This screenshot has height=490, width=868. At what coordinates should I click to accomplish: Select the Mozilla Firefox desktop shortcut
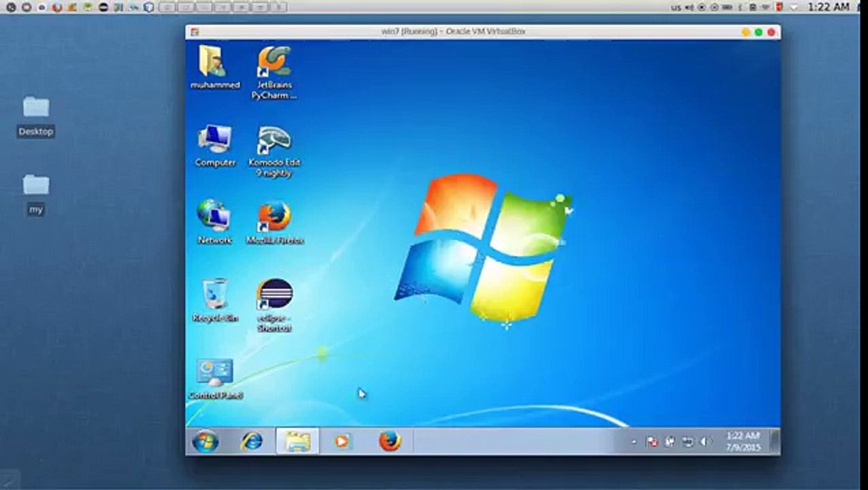point(274,223)
